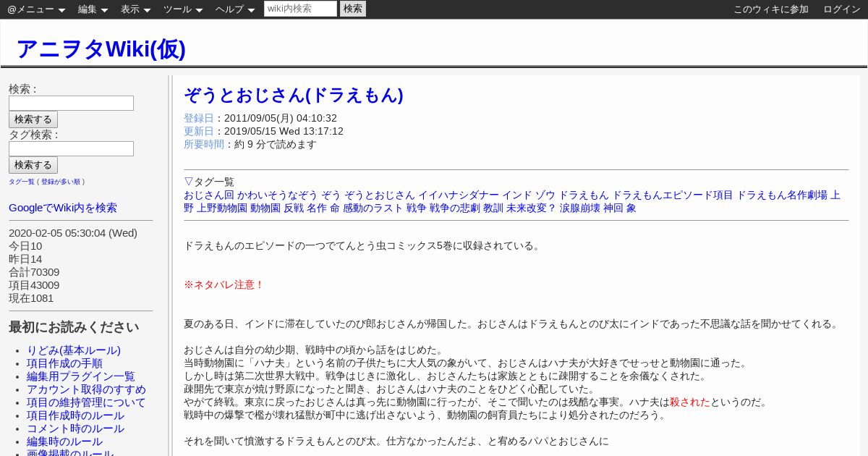Open the ゾウ tag
This screenshot has height=456, width=868.
point(545,195)
